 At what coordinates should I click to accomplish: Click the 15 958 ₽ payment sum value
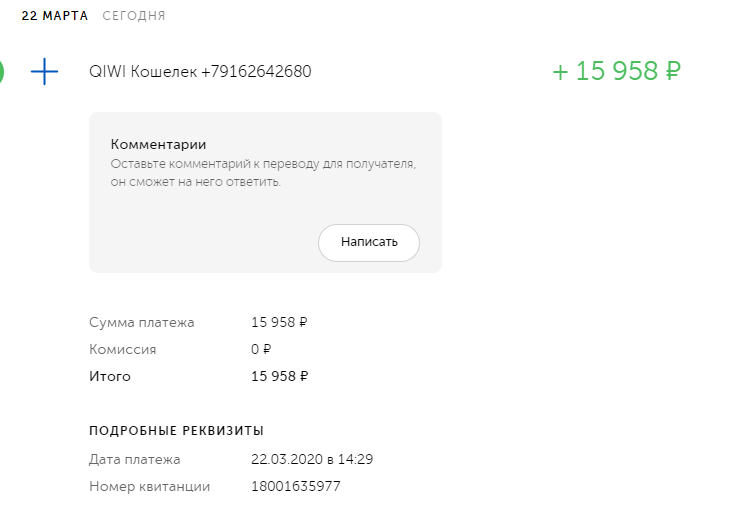pyautogui.click(x=279, y=323)
